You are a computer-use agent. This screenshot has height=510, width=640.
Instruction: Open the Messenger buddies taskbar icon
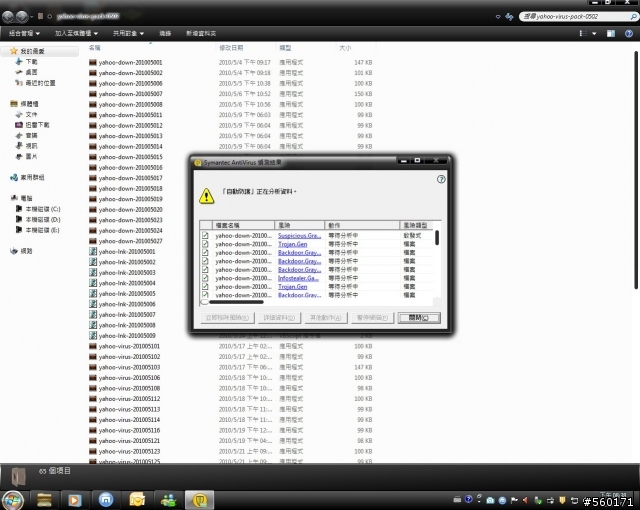(168, 500)
